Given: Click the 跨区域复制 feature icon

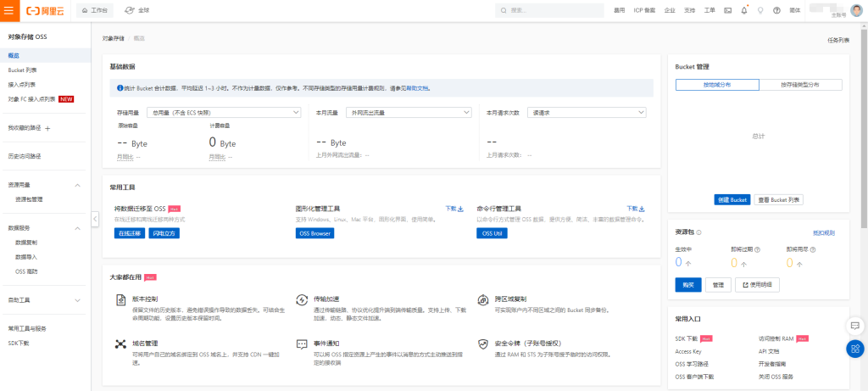Looking at the screenshot, I should (482, 301).
